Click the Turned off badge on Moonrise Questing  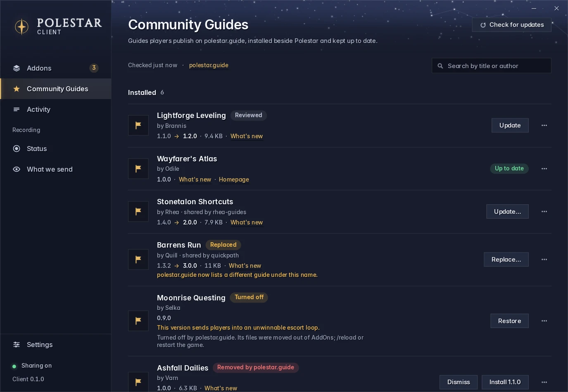pos(249,297)
